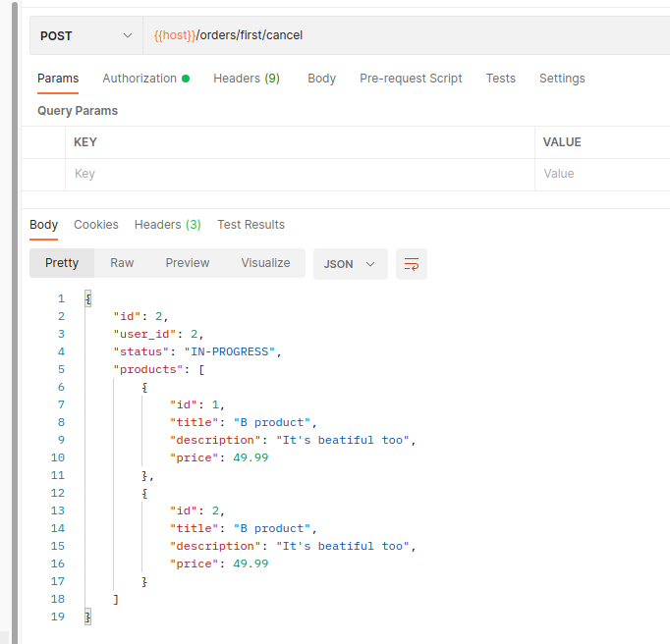The height and width of the screenshot is (644, 670).
Task: Click the request URL field
Action: tap(406, 35)
